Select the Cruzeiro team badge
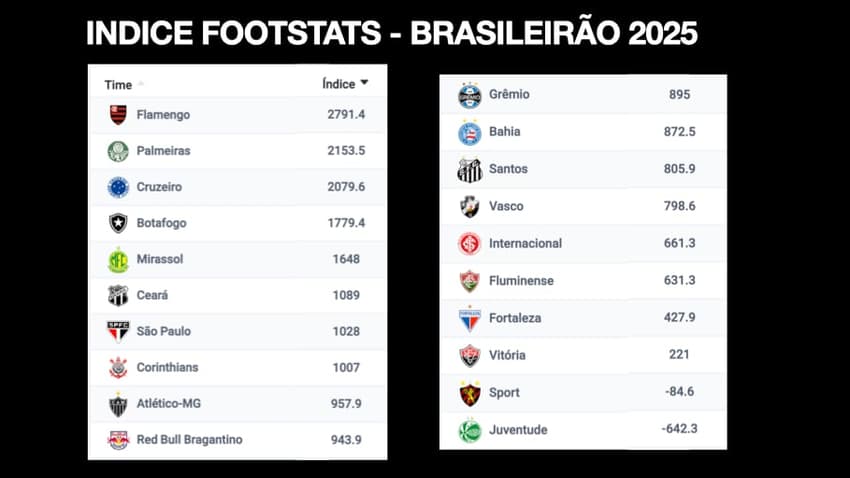Viewport: 850px width, 478px height. coord(118,187)
